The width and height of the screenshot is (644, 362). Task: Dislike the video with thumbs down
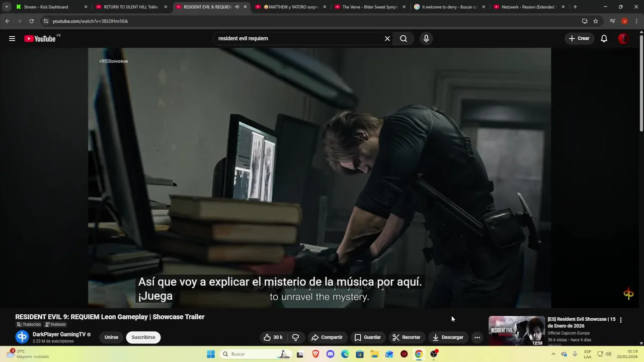pos(296,337)
